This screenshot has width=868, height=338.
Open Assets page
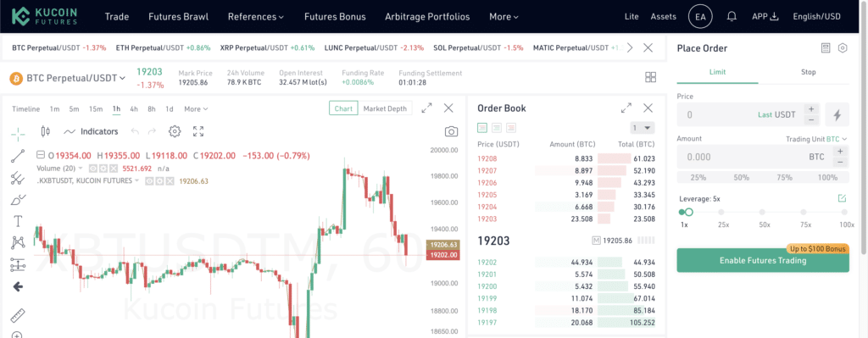(663, 17)
